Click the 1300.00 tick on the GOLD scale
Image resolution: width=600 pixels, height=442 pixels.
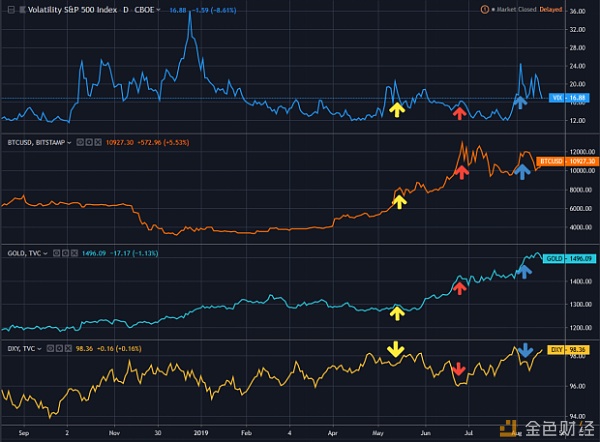580,305
